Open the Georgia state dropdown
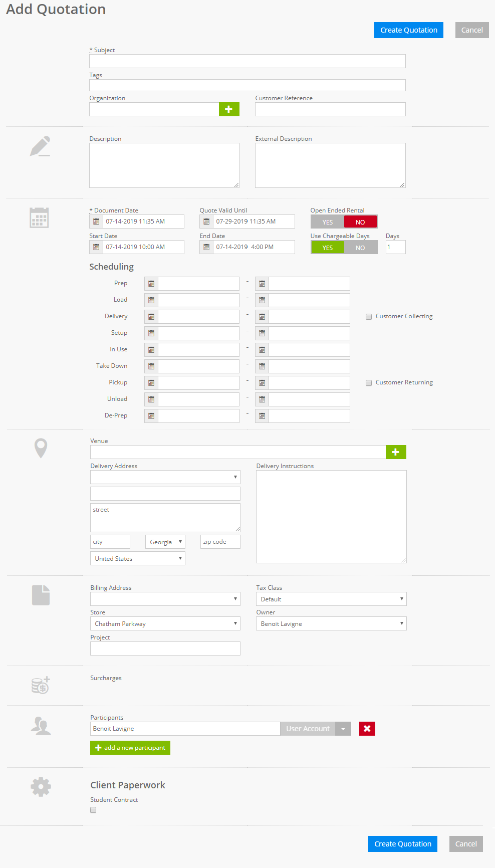 pos(165,542)
